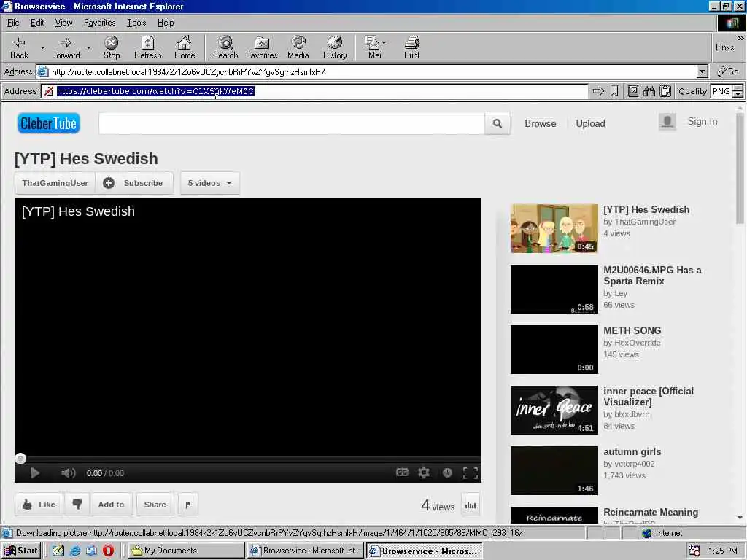Open the Back button history dropdown arrow
Screen dimensions: 747x560
[42, 47]
